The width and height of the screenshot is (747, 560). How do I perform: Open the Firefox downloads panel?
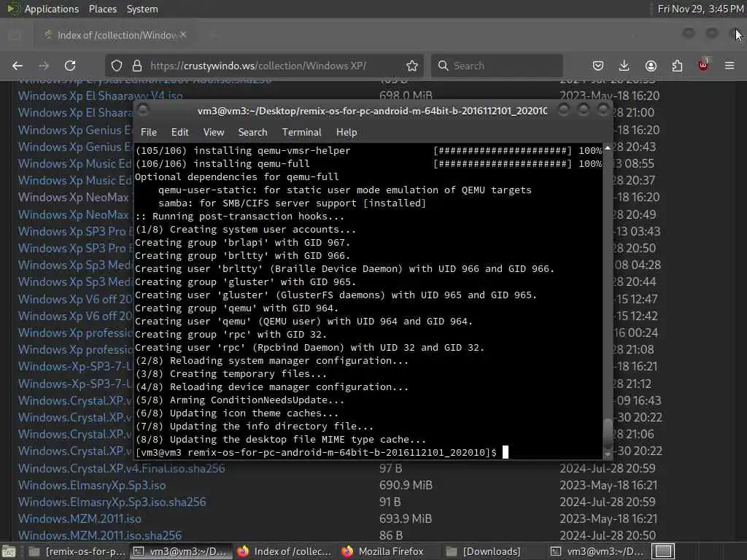[624, 66]
